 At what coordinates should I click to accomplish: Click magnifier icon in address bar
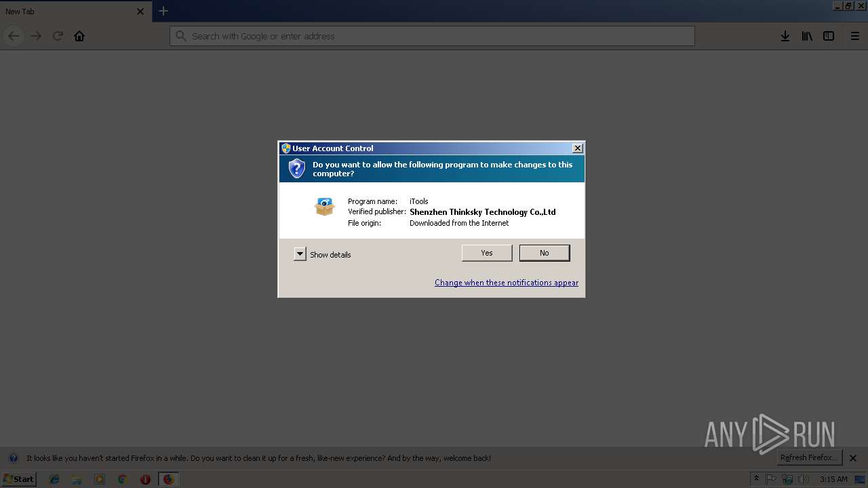[x=180, y=36]
